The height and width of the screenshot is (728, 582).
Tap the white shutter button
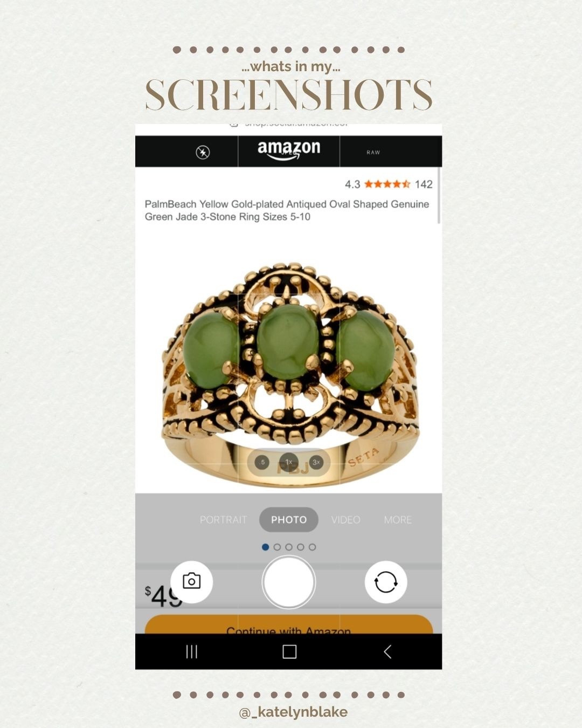coord(288,582)
